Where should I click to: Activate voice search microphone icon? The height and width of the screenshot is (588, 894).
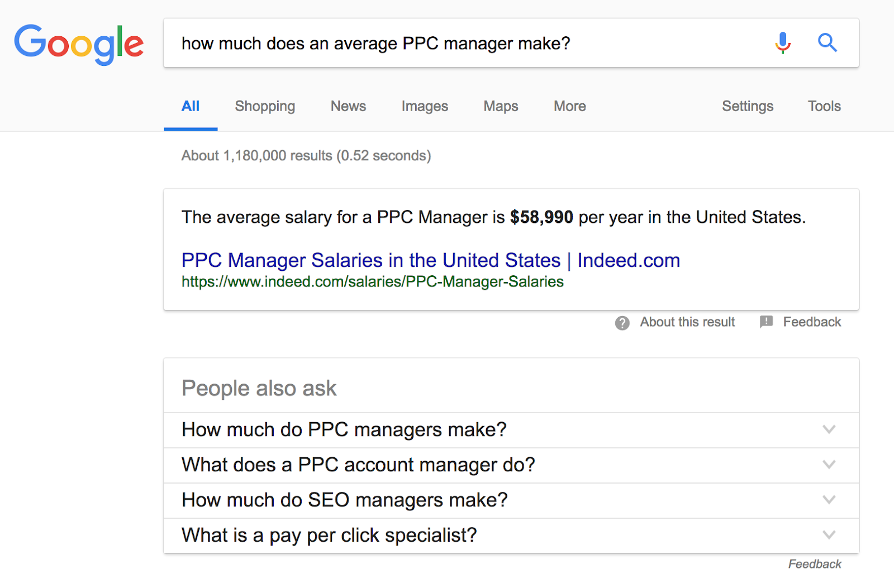pyautogui.click(x=783, y=42)
